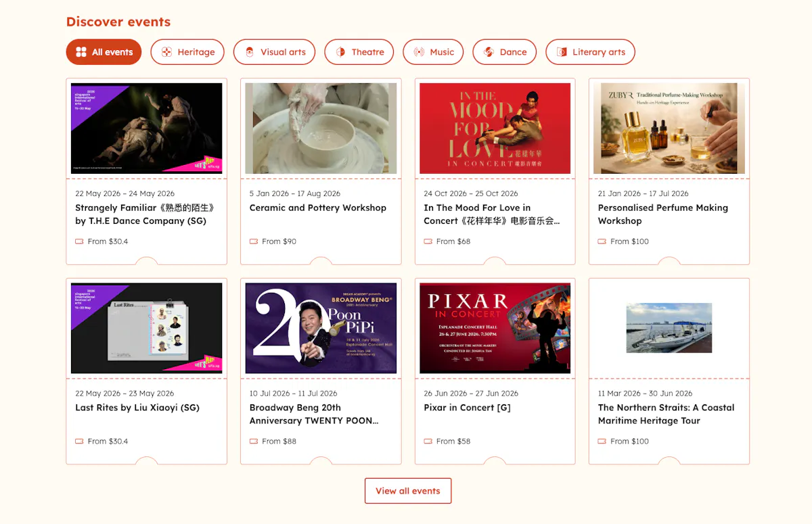The image size is (812, 524).
Task: Click the date 24 Oct 2026 – 25 Oct 2026
Action: (471, 193)
